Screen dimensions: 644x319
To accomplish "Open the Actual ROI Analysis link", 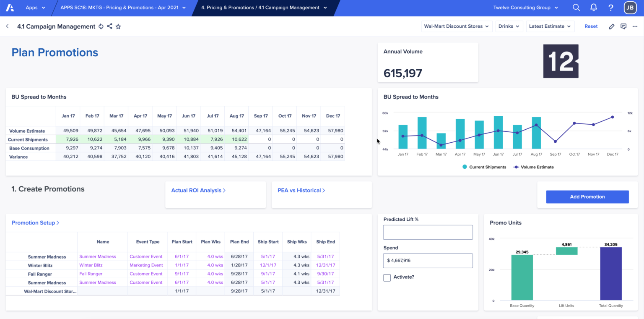I will (x=198, y=190).
